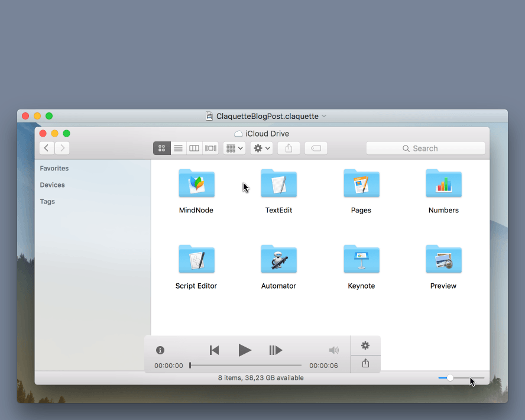This screenshot has width=525, height=420.
Task: Switch to column view
Action: pyautogui.click(x=194, y=148)
